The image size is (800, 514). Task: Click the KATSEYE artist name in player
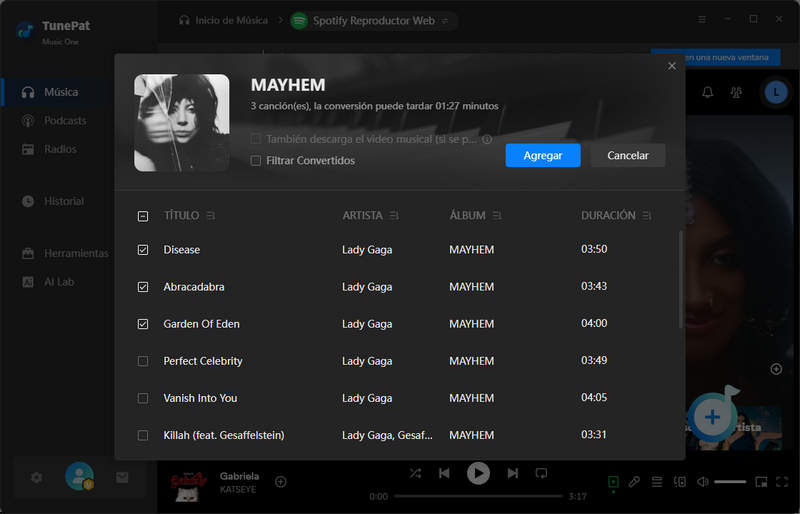point(238,489)
